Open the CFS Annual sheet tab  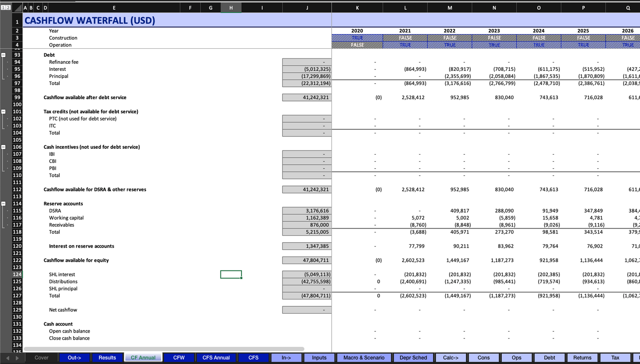point(216,358)
